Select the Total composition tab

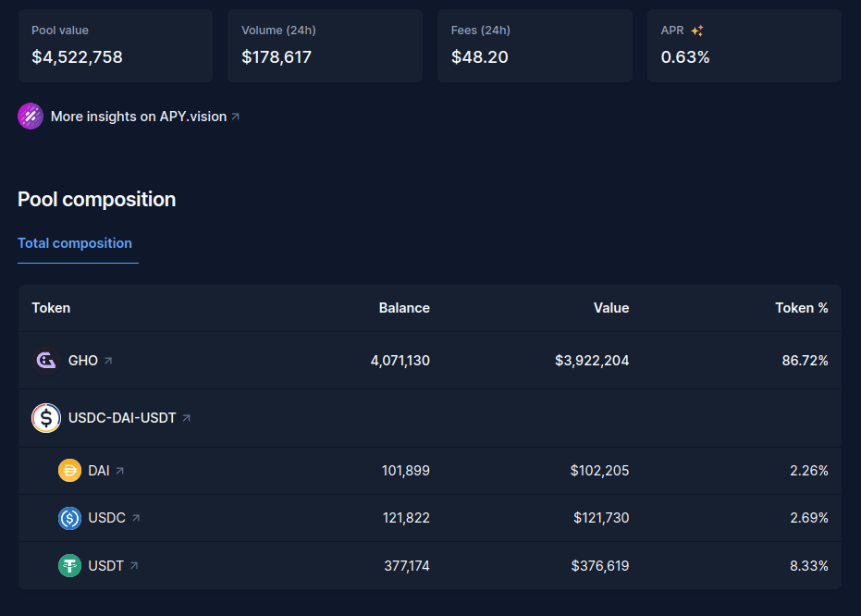click(x=75, y=243)
